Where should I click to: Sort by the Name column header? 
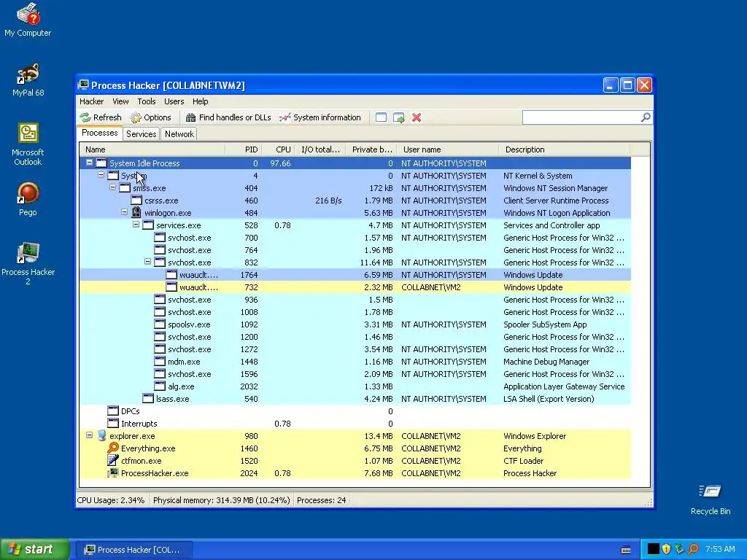point(152,149)
